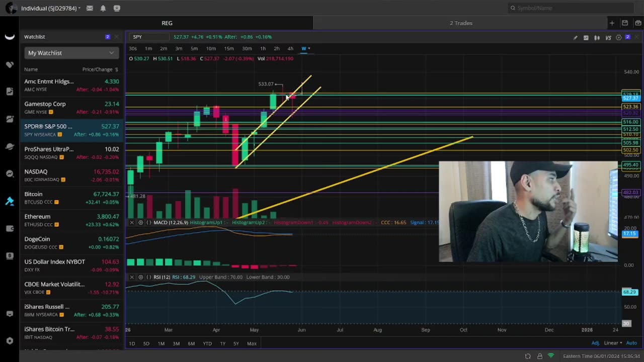Select the 30s interval
This screenshot has height=362, width=644.
coord(133,49)
